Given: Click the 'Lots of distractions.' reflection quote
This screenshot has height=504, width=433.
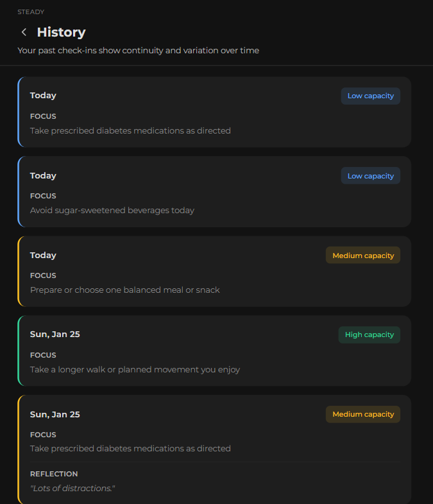Looking at the screenshot, I should coord(72,489).
